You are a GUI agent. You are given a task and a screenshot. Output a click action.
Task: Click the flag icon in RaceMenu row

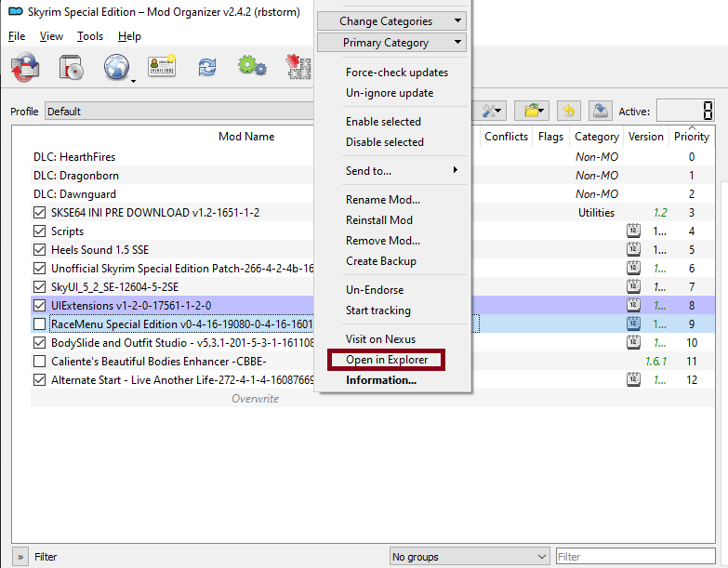click(633, 324)
